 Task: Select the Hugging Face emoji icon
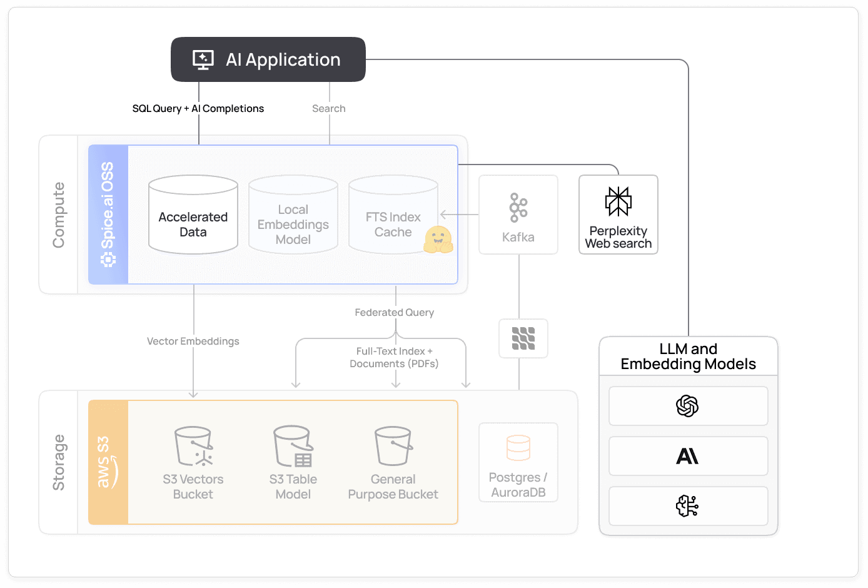point(439,240)
